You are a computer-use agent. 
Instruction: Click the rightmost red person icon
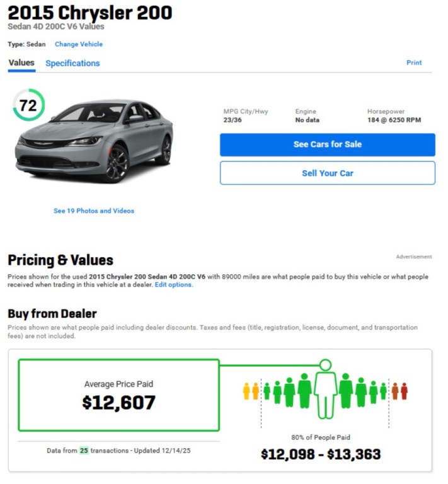(404, 391)
